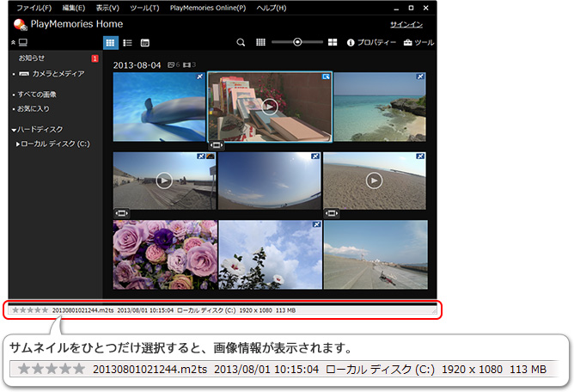
Task: Switch to list details view
Action: [x=127, y=42]
